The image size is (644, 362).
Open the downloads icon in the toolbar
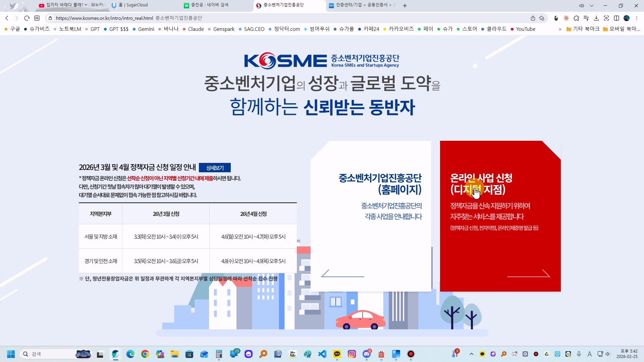click(596, 18)
